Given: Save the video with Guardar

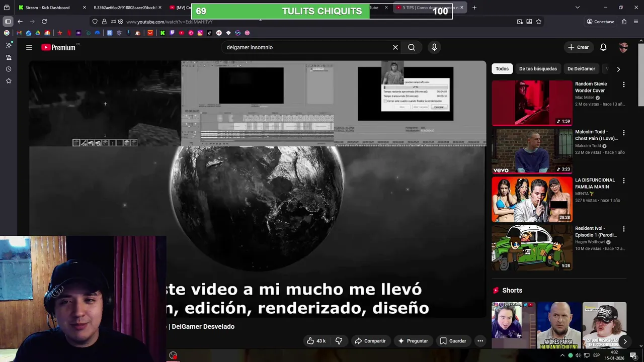Looking at the screenshot, I should coord(453,341).
